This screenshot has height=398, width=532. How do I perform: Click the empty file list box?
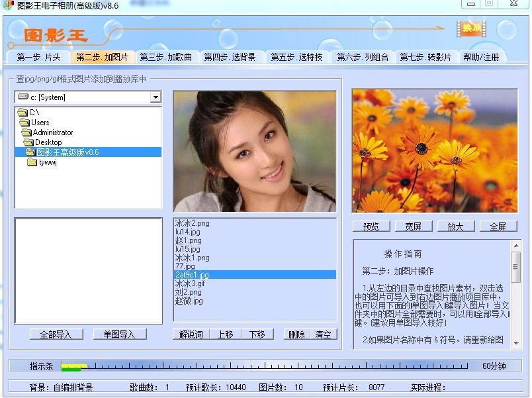pyautogui.click(x=89, y=271)
